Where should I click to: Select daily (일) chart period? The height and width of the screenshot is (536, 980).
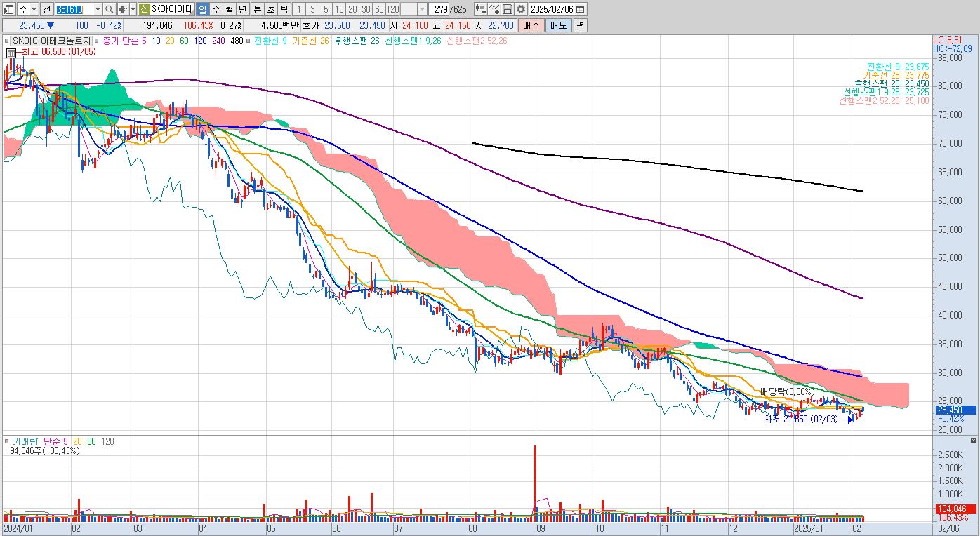click(x=202, y=9)
